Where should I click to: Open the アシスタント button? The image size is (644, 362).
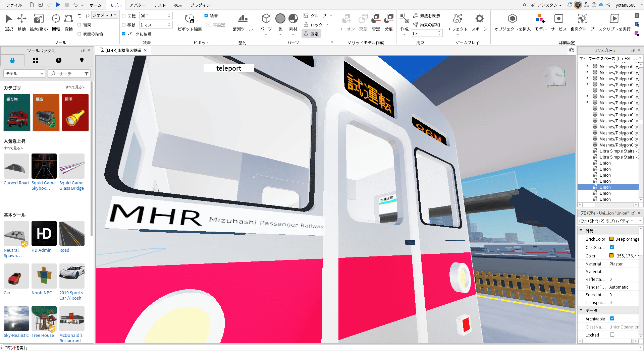click(x=546, y=5)
